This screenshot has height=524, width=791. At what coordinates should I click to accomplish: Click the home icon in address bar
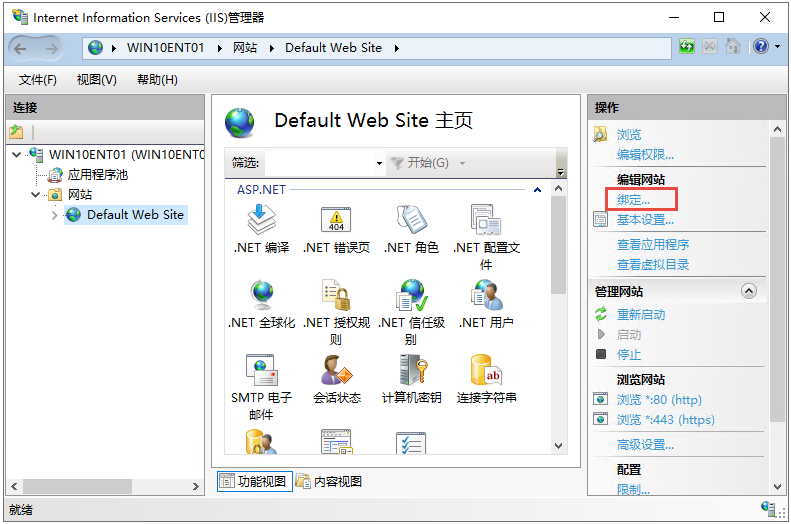(732, 47)
